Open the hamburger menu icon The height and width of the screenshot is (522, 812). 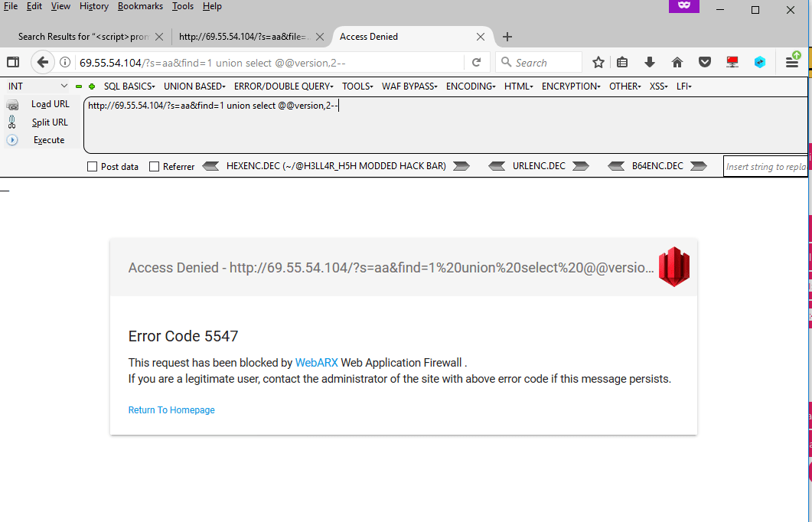792,62
